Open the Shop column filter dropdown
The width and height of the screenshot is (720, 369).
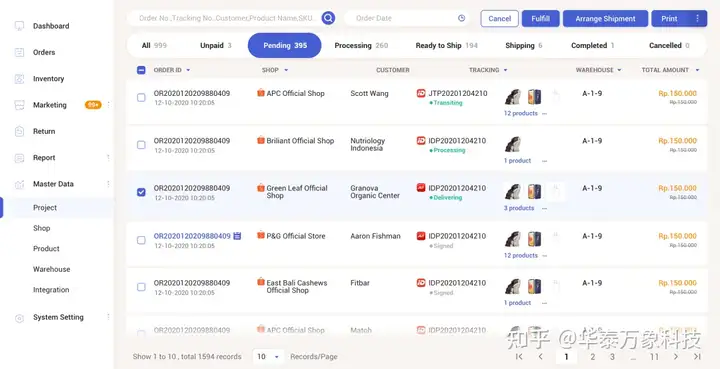[286, 70]
